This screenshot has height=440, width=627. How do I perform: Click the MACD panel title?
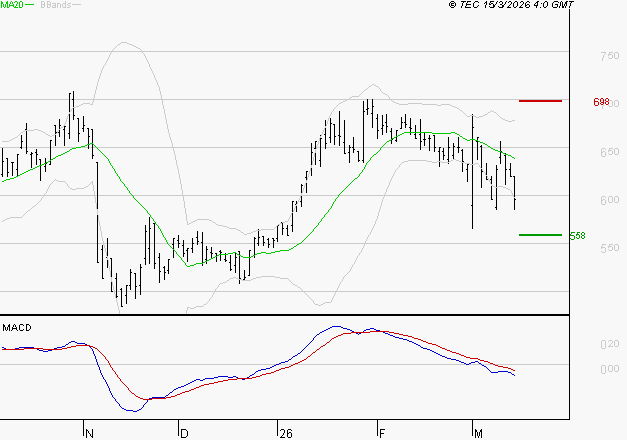[x=17, y=328]
